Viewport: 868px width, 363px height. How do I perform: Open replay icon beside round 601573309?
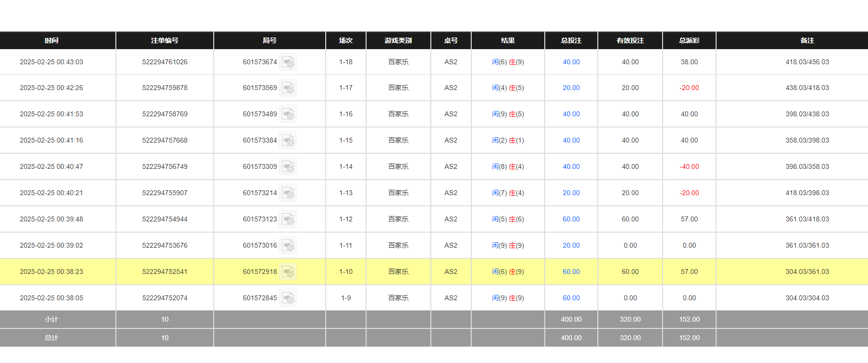288,167
